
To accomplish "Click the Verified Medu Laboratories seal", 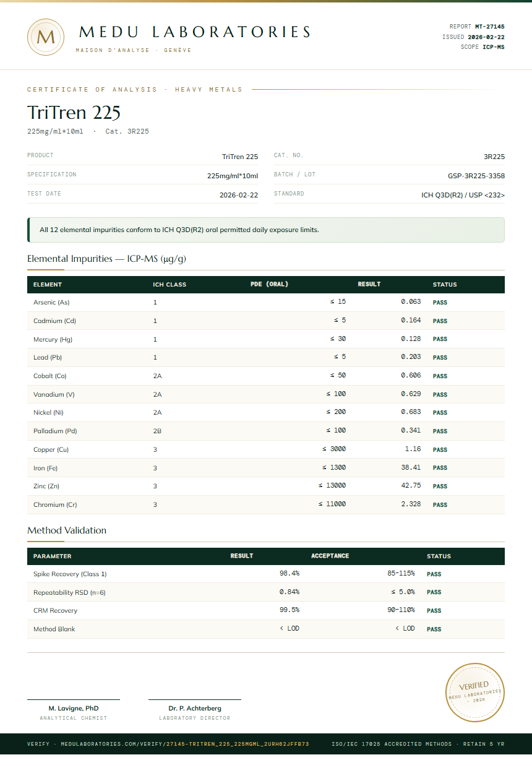I will 476,692.
